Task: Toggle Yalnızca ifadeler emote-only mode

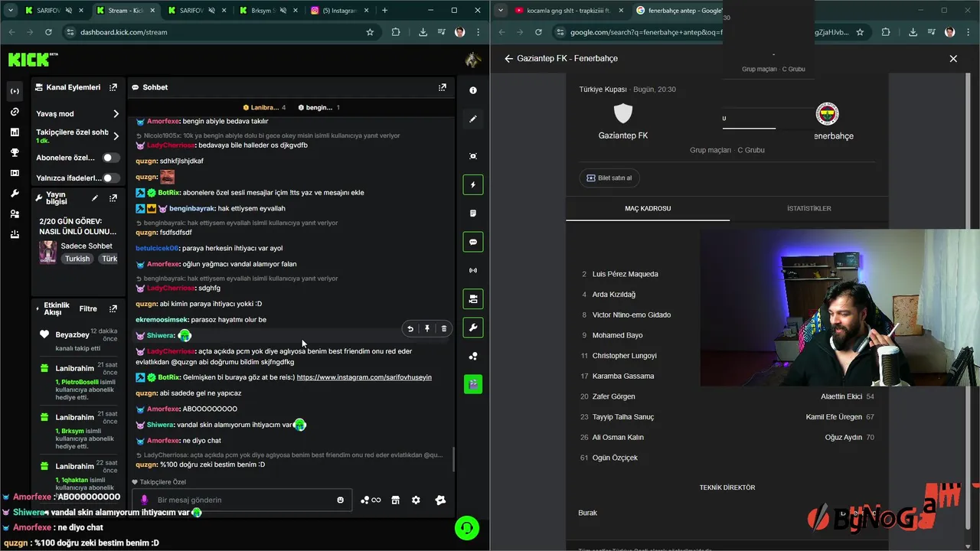Action: (x=112, y=178)
